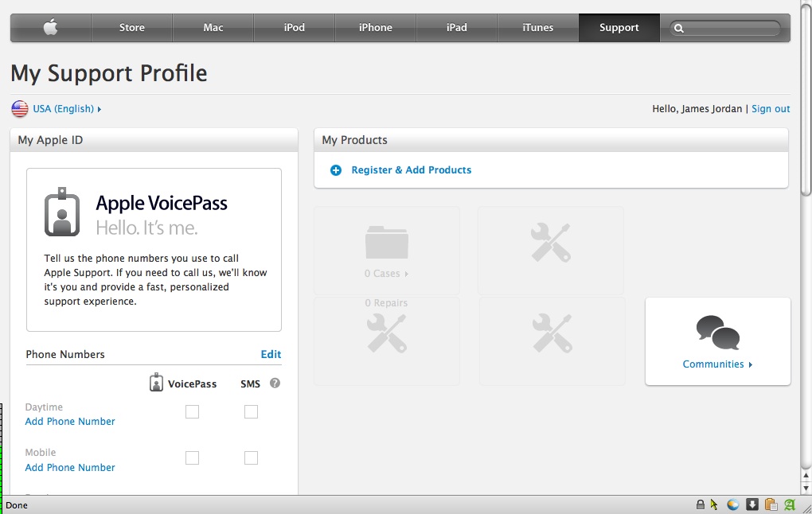Open the USA (English) country selector

coord(67,109)
